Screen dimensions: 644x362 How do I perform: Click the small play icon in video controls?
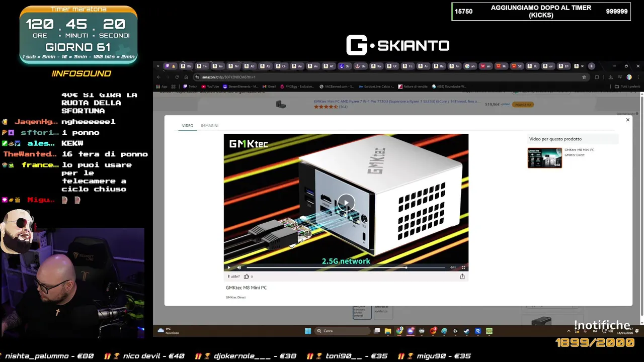229,267
